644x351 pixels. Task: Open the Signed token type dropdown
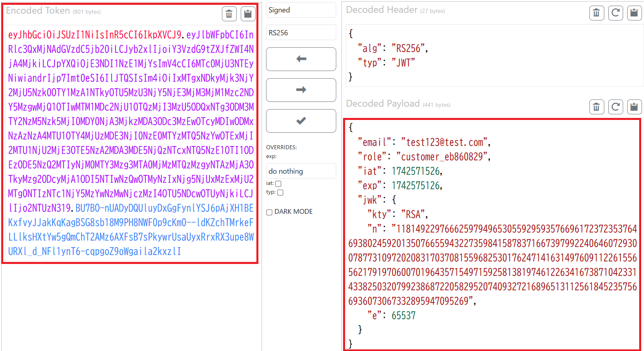tap(301, 10)
